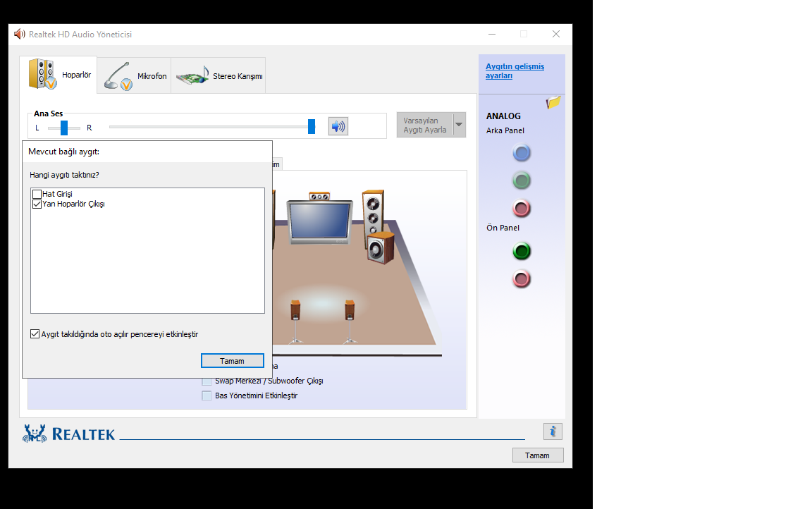This screenshot has height=509, width=812.
Task: Click the pink rear panel jack
Action: coord(522,209)
